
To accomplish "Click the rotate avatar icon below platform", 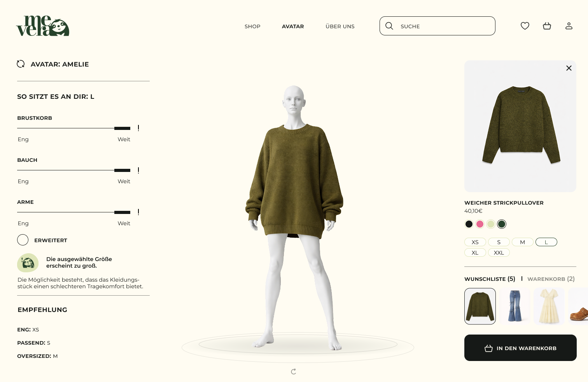I will 294,371.
